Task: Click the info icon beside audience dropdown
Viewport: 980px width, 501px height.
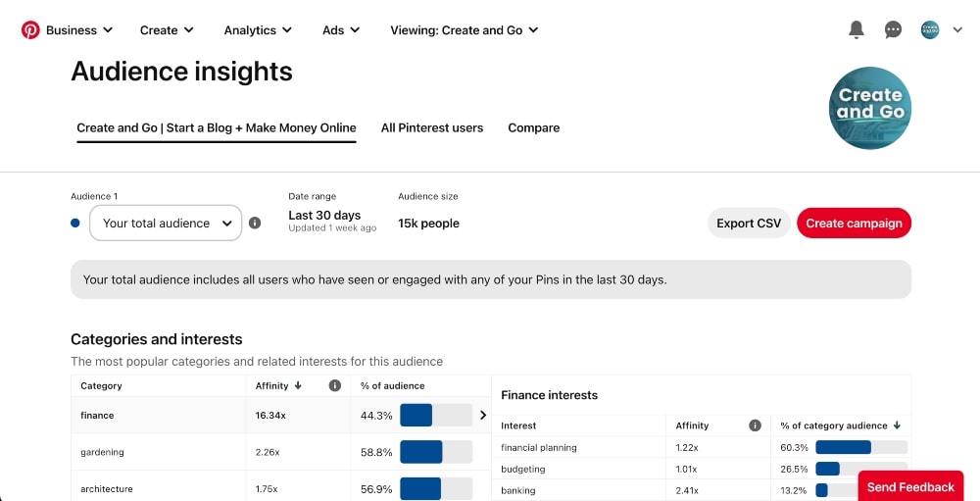Action: pyautogui.click(x=255, y=223)
